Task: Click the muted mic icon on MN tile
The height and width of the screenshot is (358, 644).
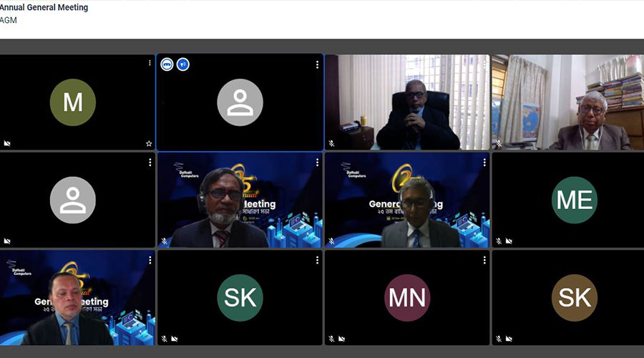Action: (x=331, y=339)
